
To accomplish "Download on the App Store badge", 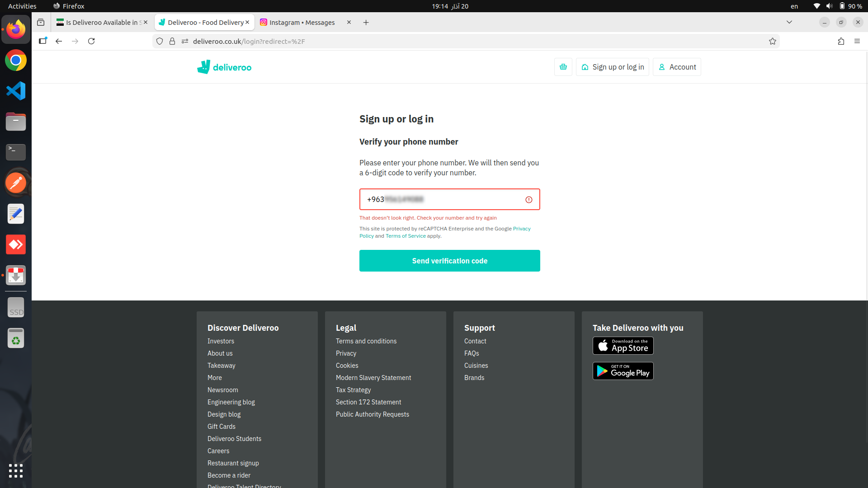I will [623, 346].
